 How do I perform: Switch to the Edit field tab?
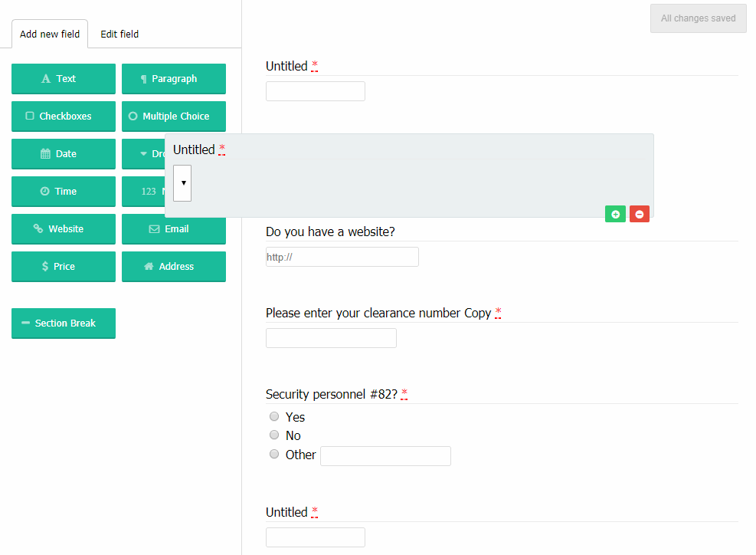119,34
